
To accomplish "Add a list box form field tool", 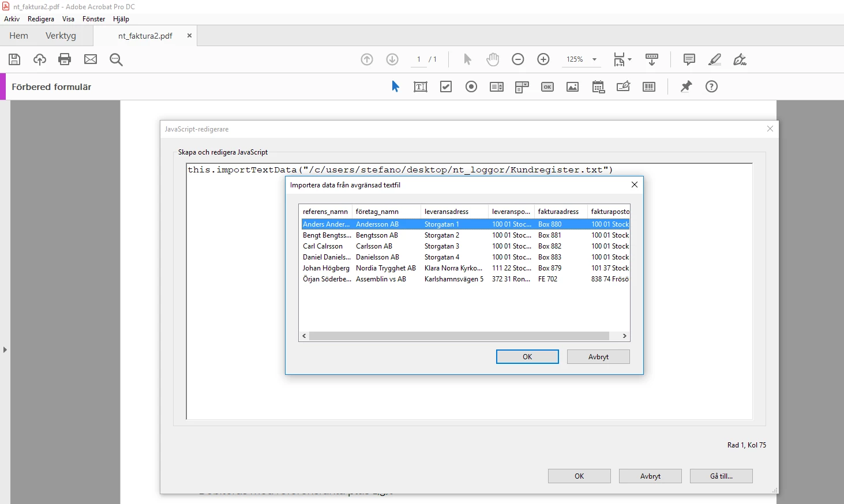I will pos(497,87).
